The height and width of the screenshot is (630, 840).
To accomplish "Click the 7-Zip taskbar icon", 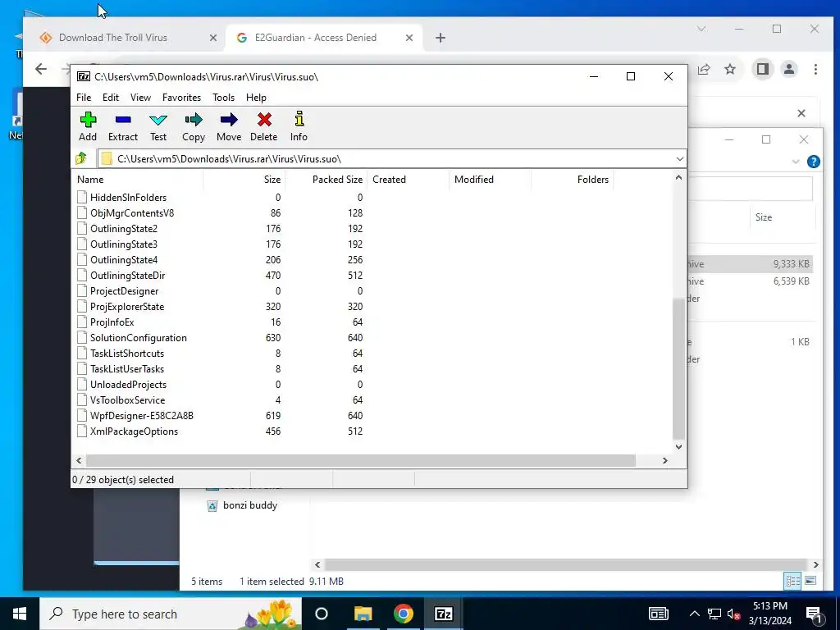I will [444, 614].
